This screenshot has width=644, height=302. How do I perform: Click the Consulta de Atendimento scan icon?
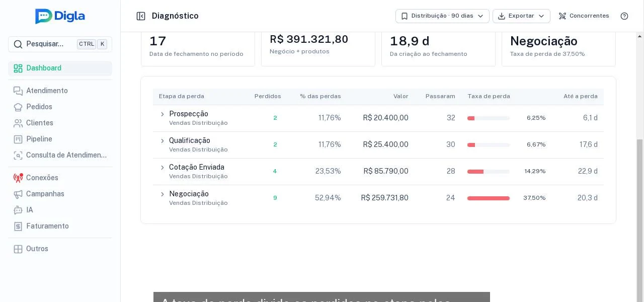coord(18,156)
